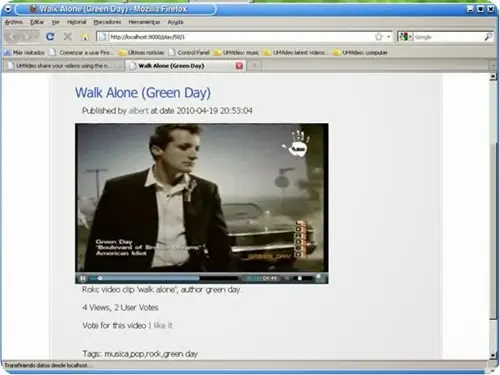Click the localhost URL address field
Image resolution: width=500 pixels, height=375 pixels.
(x=240, y=37)
